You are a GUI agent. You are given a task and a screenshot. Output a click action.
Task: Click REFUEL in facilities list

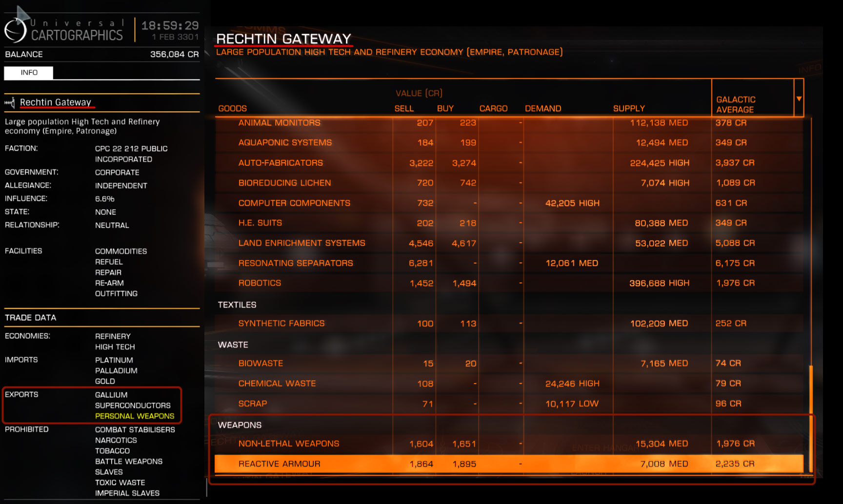[109, 262]
